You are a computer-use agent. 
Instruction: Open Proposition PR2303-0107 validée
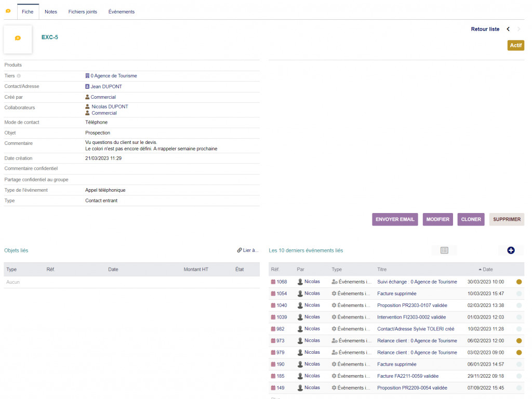[412, 305]
